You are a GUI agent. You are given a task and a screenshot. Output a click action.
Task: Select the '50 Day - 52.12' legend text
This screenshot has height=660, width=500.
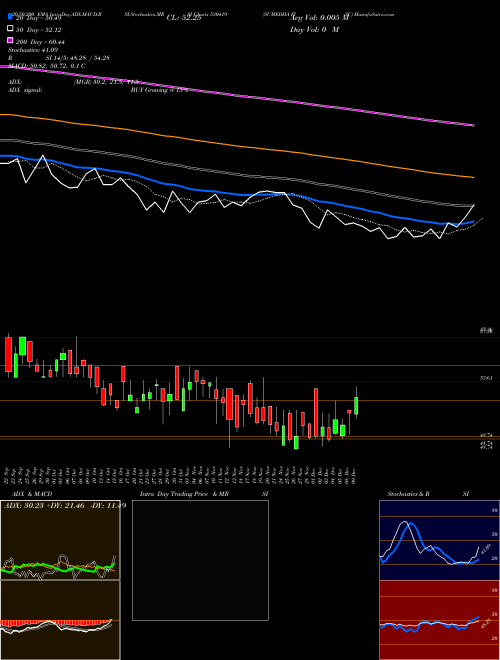(39, 30)
